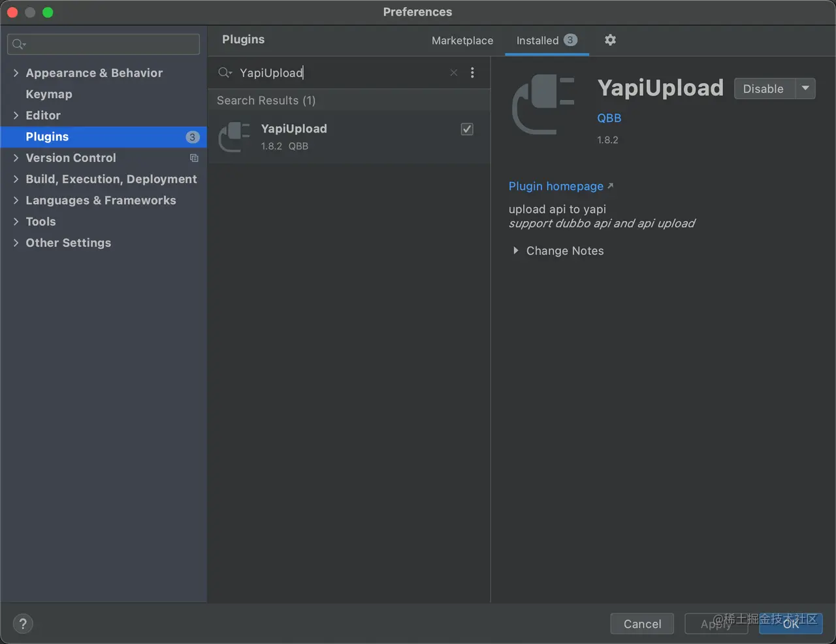Screen dimensions: 836x644
Task: Click the Cancel button
Action: (x=642, y=624)
